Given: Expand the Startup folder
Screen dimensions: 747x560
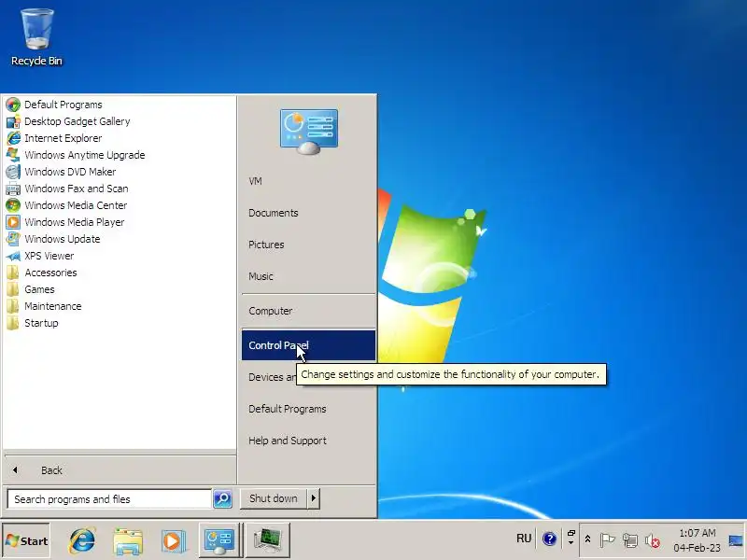Looking at the screenshot, I should [33, 323].
